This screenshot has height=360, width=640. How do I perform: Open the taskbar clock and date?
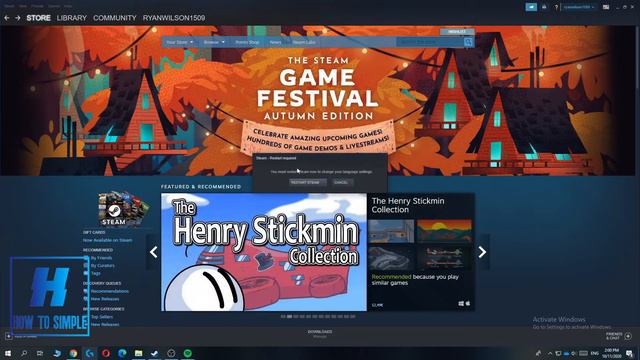click(611, 353)
